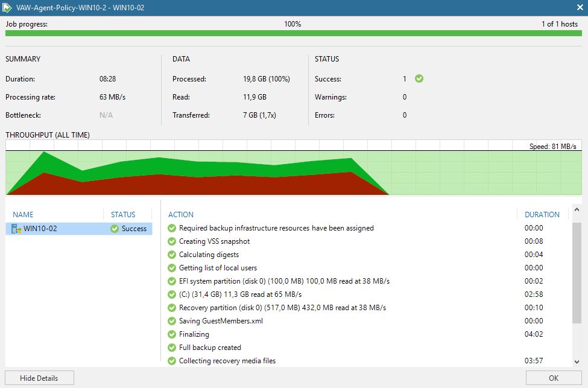
Task: Click the 04:02 duration for Finalizing
Action: [x=534, y=334]
